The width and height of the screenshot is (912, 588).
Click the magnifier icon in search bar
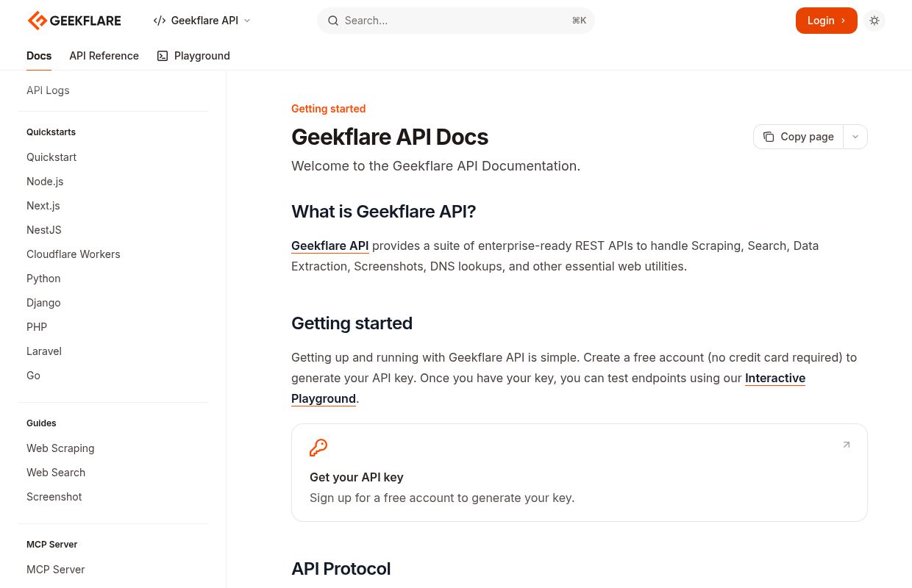coord(333,21)
